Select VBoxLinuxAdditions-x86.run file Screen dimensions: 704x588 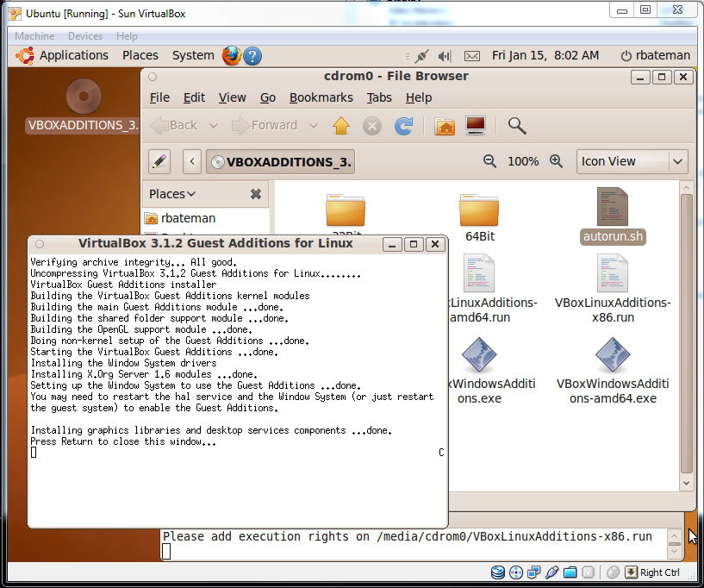coord(613,289)
